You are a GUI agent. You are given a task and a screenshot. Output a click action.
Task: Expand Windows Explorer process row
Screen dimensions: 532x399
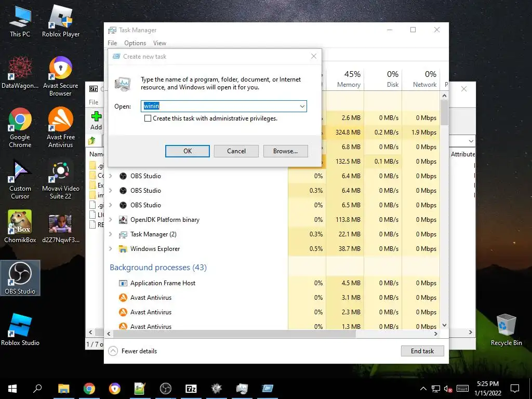(x=111, y=249)
